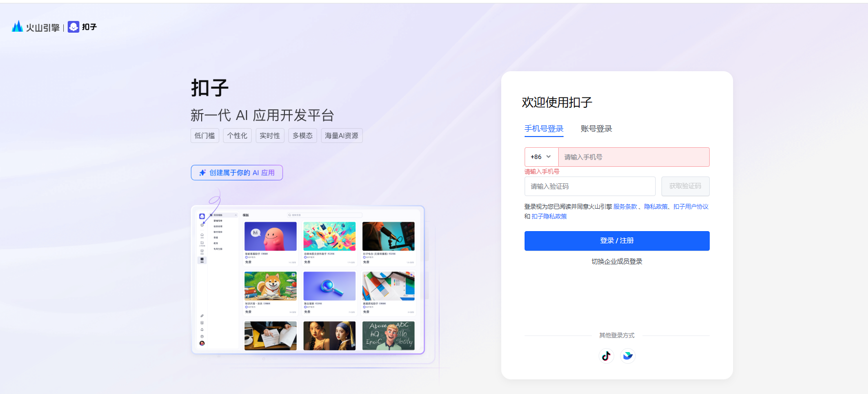Screen dimensions: 868x394
Task: Focus the 请输入验证码 code input field
Action: [590, 186]
